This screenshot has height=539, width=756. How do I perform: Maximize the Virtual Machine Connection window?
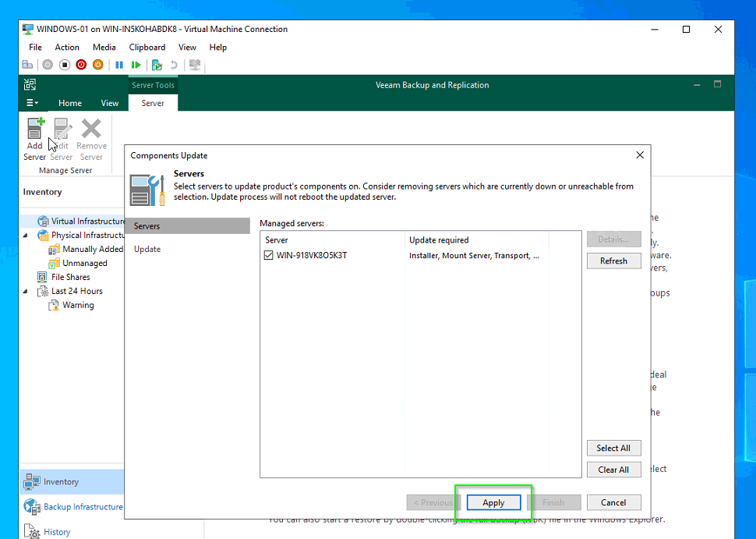click(x=686, y=29)
